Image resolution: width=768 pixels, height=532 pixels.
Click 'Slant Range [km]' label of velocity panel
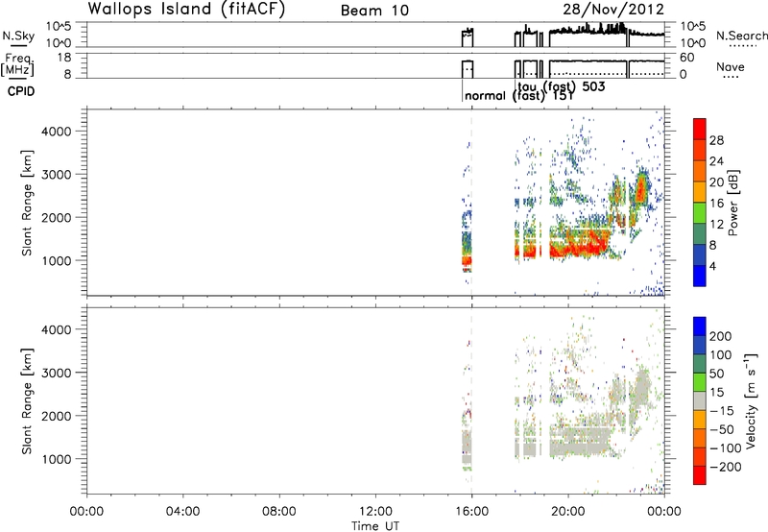(x=27, y=401)
